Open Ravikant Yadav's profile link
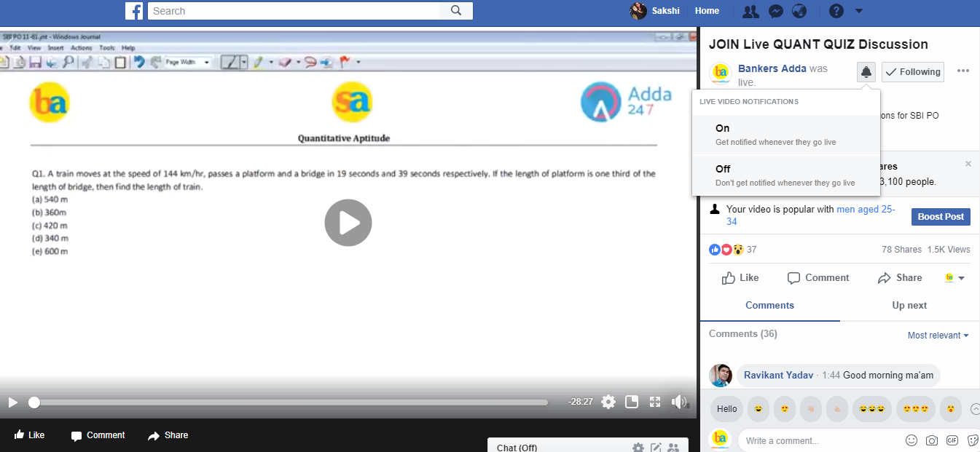Screen dimensions: 980x452 point(777,375)
